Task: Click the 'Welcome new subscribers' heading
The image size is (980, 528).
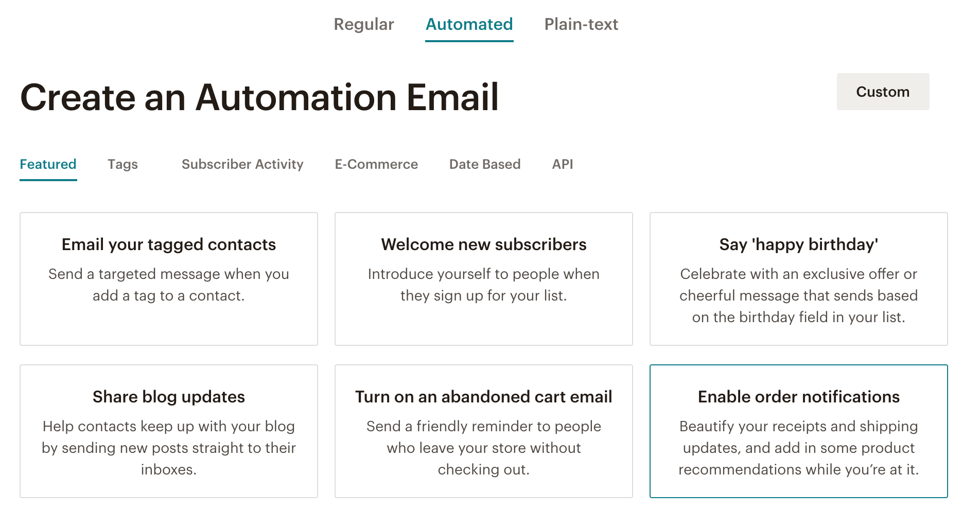Action: (483, 245)
